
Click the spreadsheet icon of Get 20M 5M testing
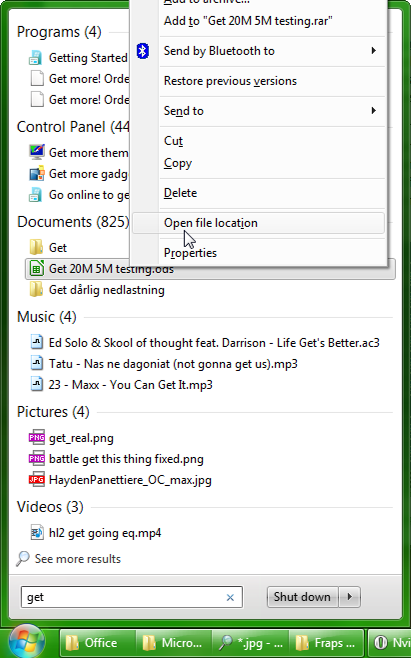(37, 269)
